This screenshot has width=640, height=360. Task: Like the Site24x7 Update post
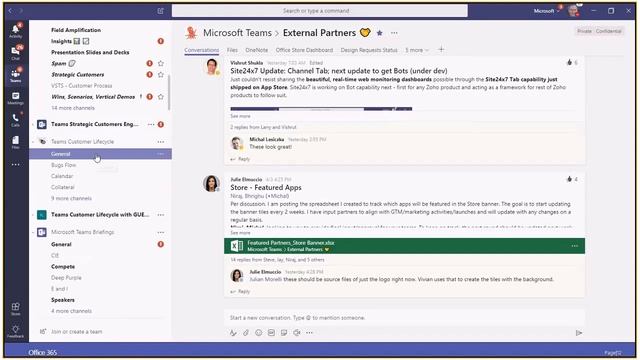(569, 62)
